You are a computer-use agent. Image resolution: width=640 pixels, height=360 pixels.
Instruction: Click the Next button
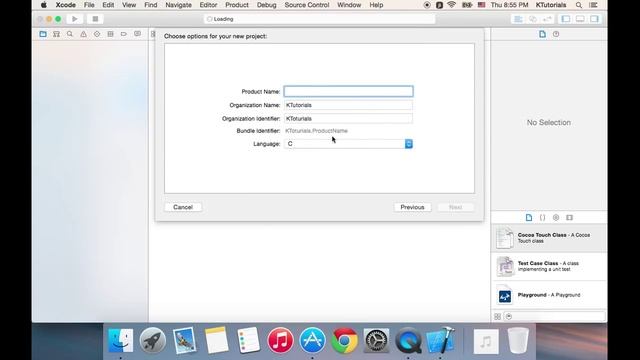pos(456,207)
